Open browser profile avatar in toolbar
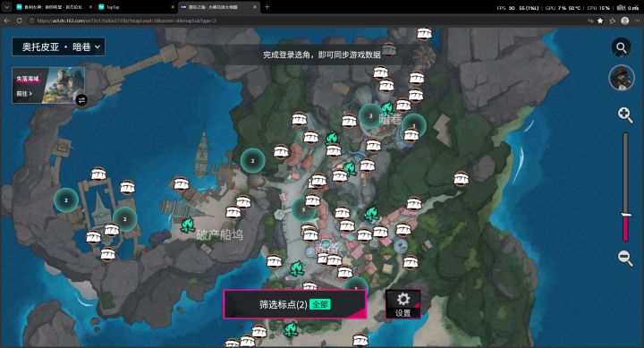Screen dimensions: 644x348 pyautogui.click(x=624, y=21)
